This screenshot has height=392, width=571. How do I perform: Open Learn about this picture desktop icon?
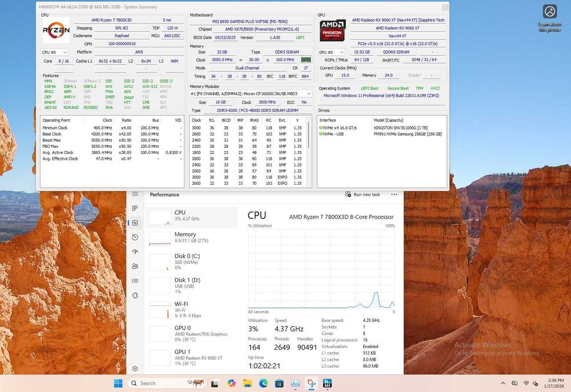pos(550,18)
